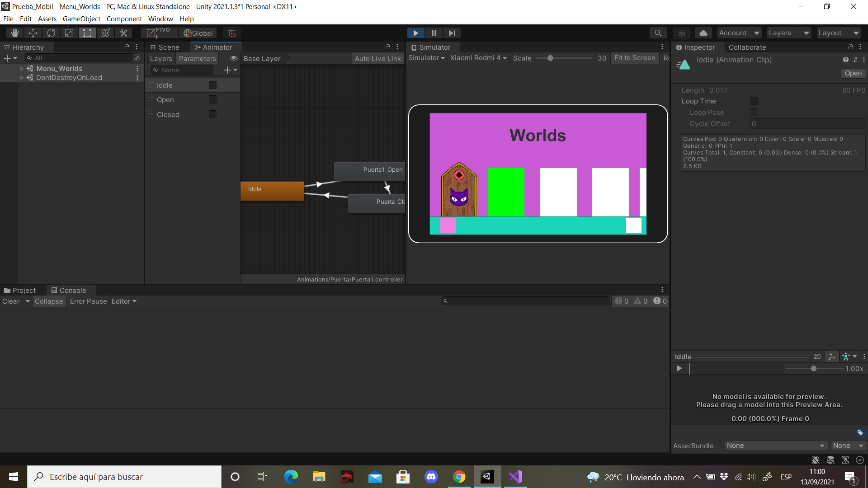This screenshot has height=488, width=868.
Task: Open the GameObject menu
Action: point(81,19)
